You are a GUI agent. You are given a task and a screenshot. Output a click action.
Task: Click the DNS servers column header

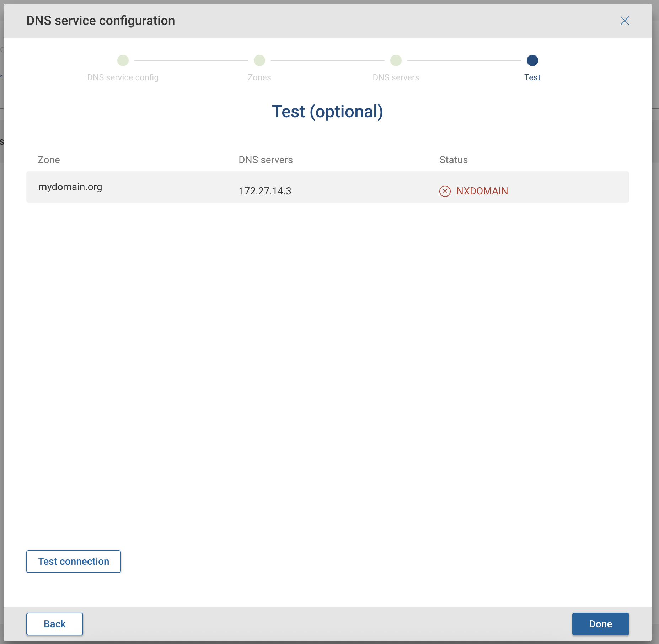[266, 160]
